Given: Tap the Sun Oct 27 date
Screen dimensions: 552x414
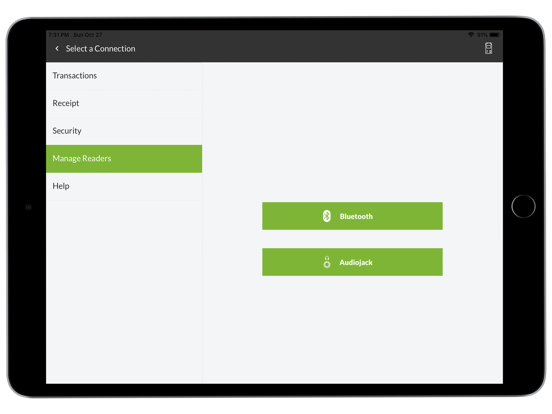Looking at the screenshot, I should [x=88, y=35].
